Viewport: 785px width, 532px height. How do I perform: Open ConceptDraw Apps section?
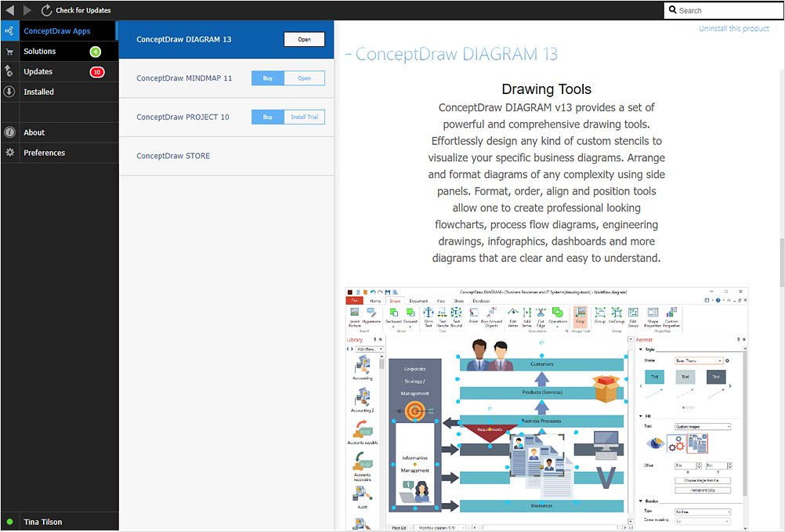[57, 31]
